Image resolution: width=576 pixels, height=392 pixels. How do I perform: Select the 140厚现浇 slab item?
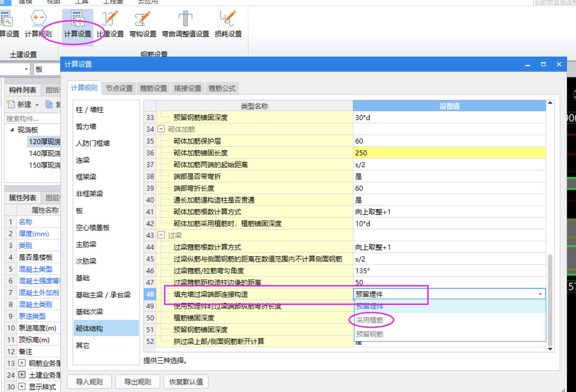[x=44, y=153]
